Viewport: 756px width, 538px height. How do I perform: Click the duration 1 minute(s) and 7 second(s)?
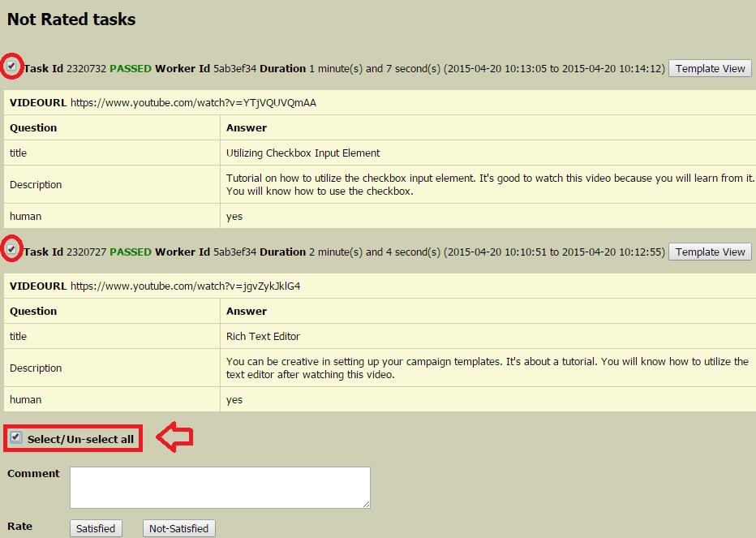click(x=375, y=68)
